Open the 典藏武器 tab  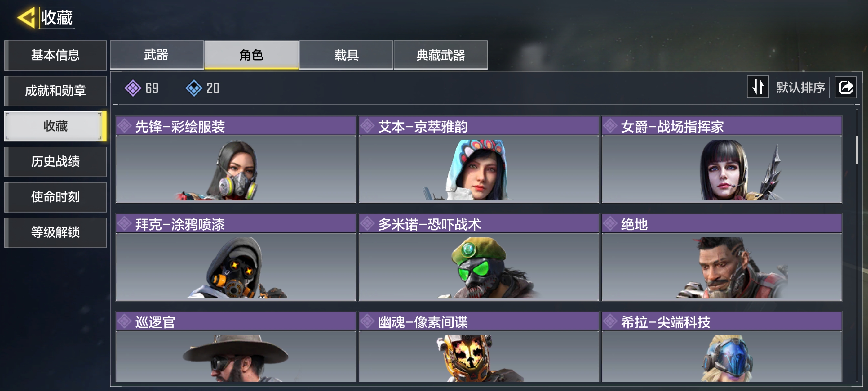point(441,55)
